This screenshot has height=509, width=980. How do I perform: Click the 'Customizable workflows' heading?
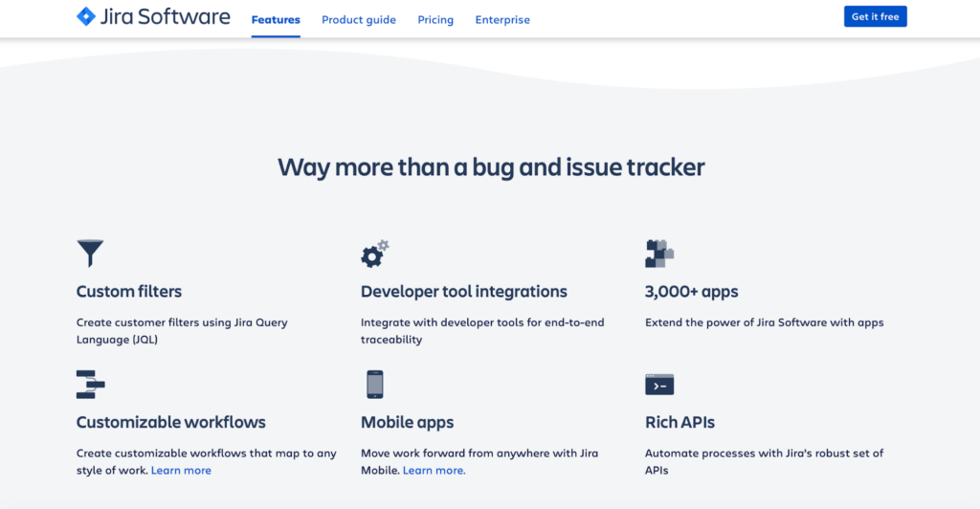(x=170, y=422)
